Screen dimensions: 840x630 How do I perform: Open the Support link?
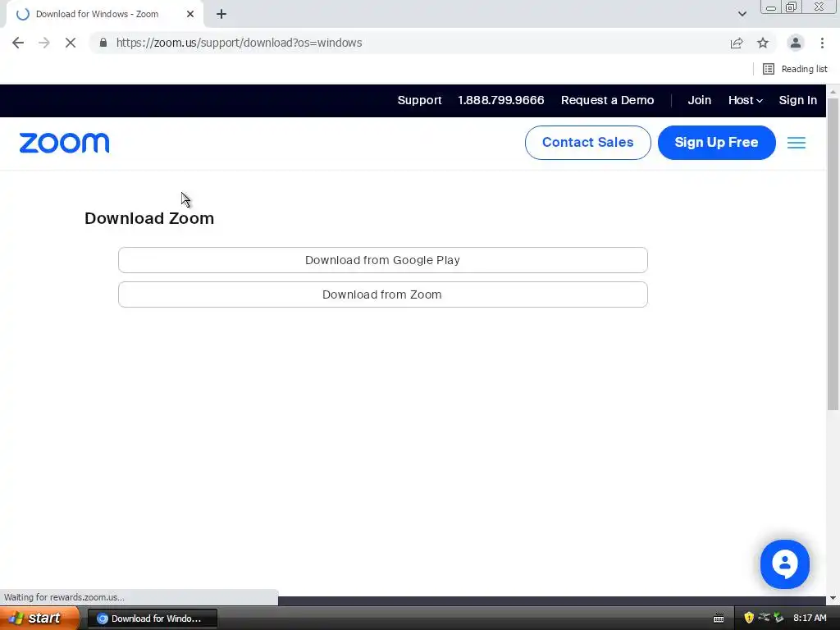point(419,100)
